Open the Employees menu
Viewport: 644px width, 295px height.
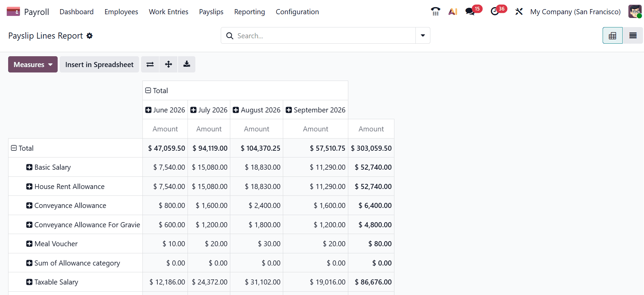[121, 12]
